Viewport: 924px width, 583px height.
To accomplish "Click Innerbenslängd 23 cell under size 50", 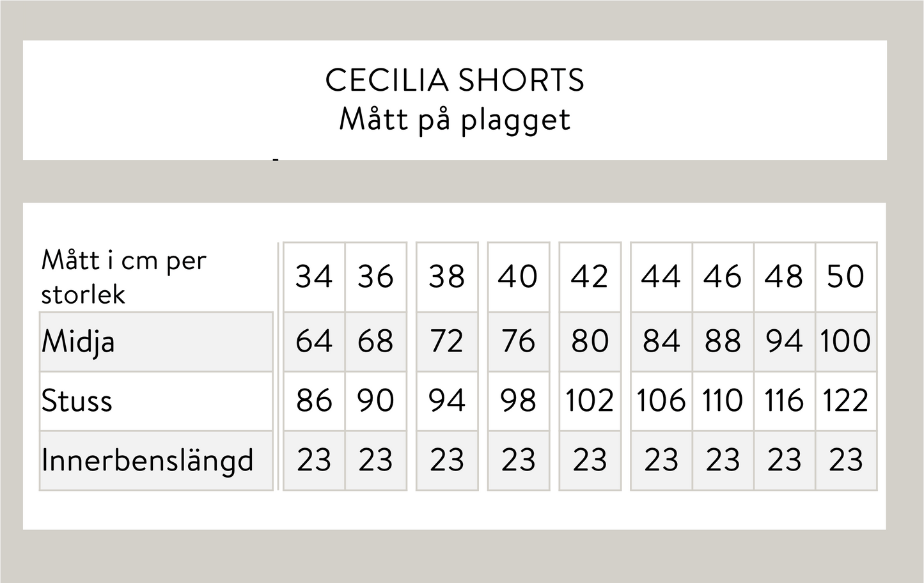I will tap(845, 460).
